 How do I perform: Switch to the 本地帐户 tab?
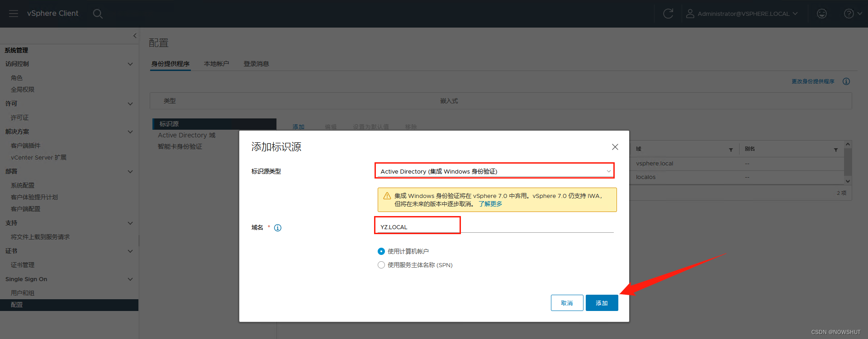pyautogui.click(x=216, y=64)
